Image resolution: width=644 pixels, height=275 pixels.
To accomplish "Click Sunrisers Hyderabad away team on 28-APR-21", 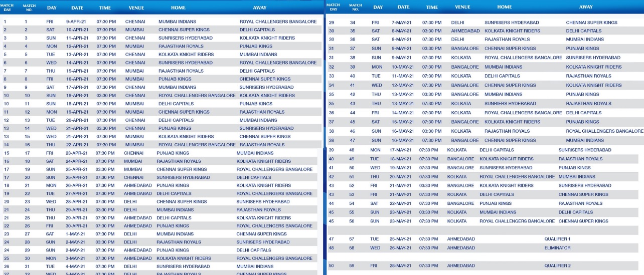I will pyautogui.click(x=263, y=201).
